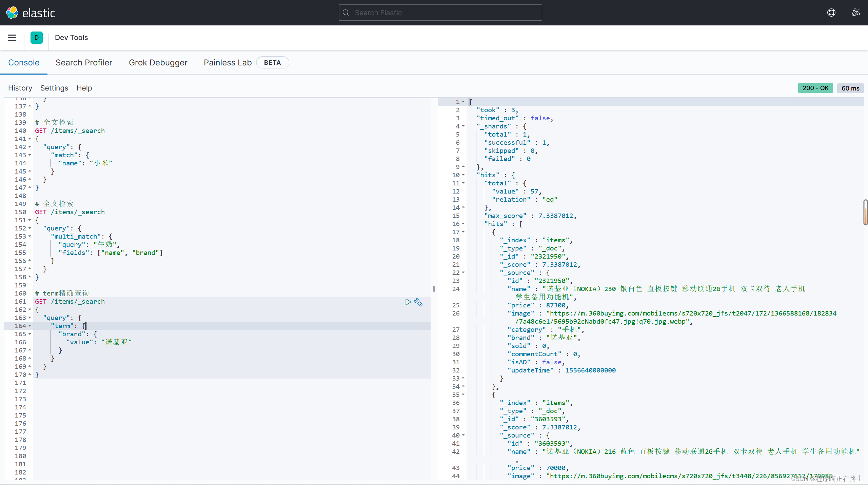Collapse the fold arrow at line 141

coord(30,139)
